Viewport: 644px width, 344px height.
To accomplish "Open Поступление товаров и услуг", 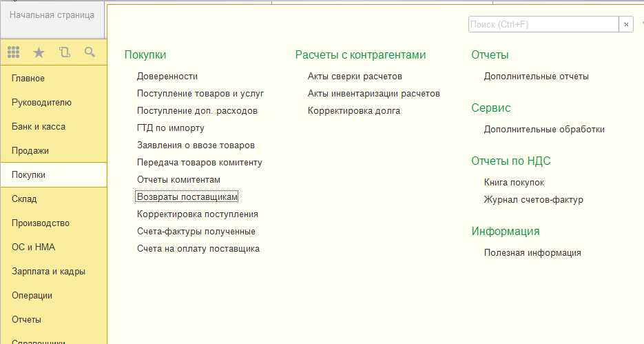I will 200,94.
